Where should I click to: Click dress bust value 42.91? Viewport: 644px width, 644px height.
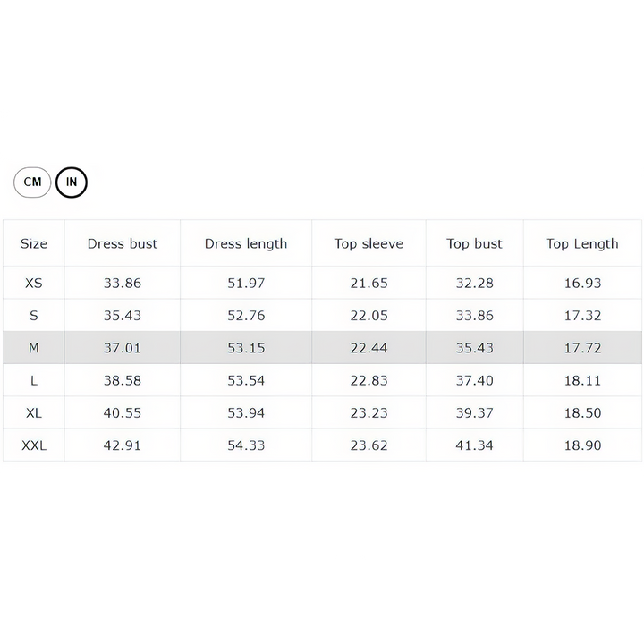(x=123, y=445)
